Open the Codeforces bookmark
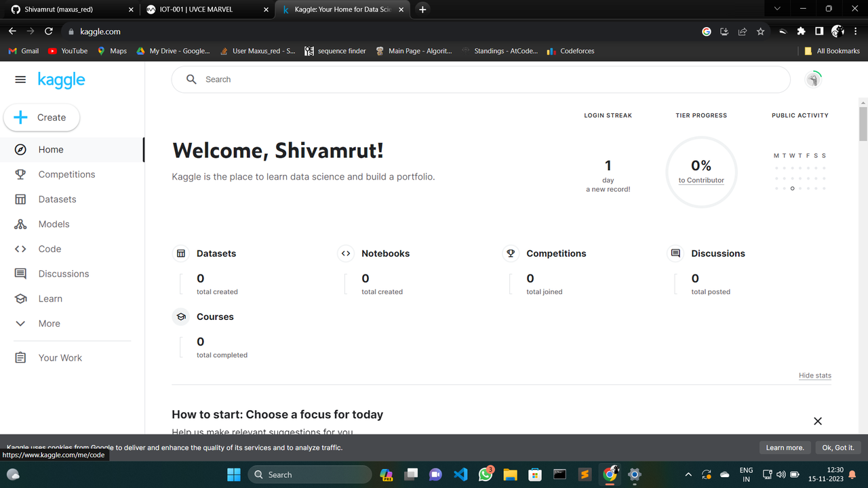The image size is (868, 488). [x=571, y=51]
